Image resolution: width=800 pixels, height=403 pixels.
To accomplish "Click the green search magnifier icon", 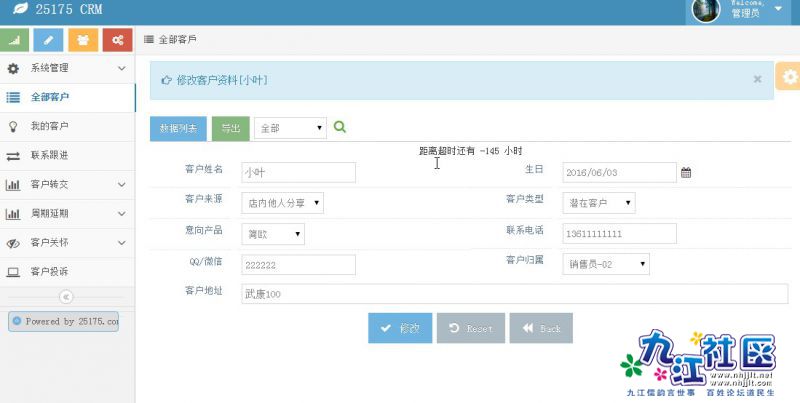I will pos(340,127).
